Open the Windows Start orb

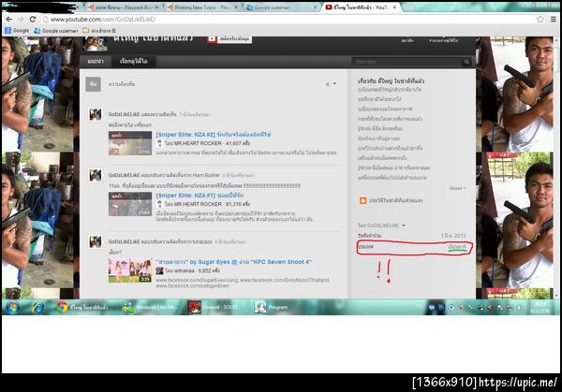click(x=12, y=307)
